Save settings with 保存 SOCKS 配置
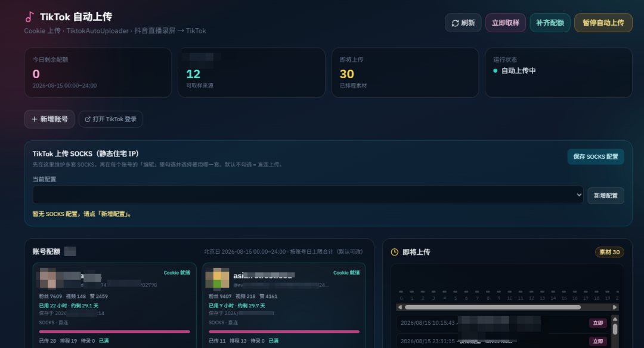The width and height of the screenshot is (644, 348). coord(596,157)
